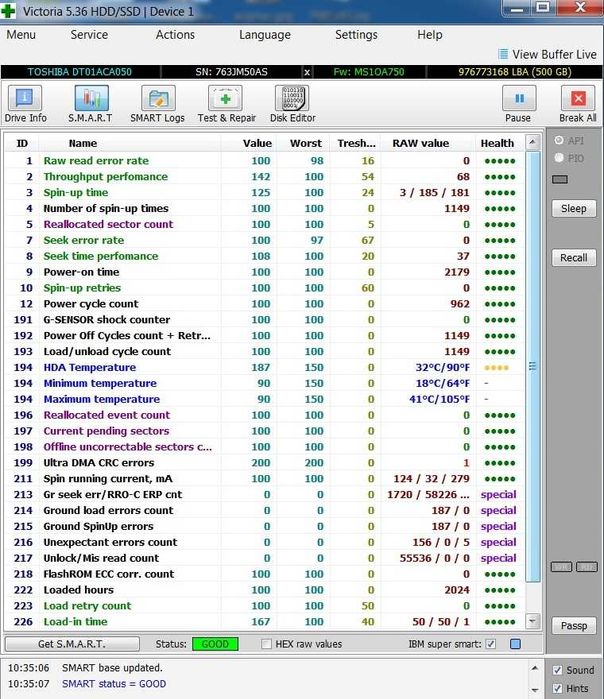Select the API radio button
The image size is (604, 699).
click(x=559, y=140)
